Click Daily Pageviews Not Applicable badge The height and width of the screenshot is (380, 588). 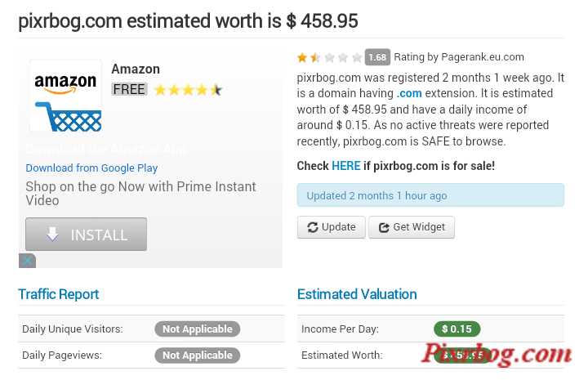(x=198, y=355)
